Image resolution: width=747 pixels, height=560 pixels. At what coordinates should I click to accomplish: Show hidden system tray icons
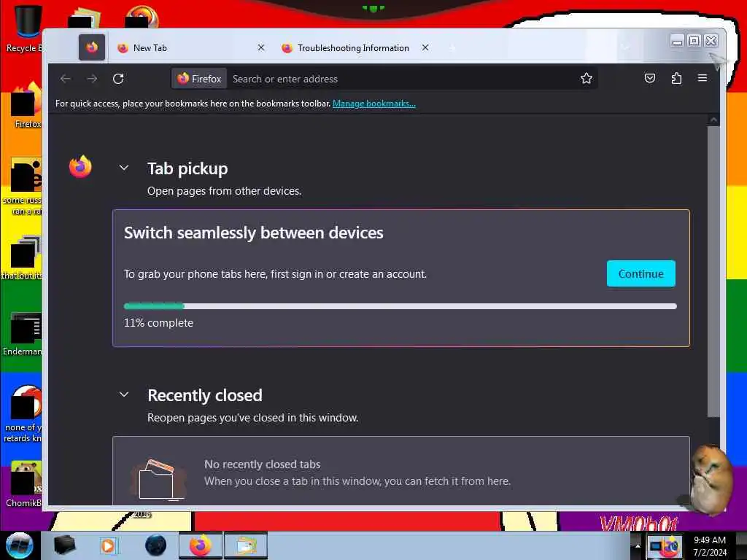tap(638, 545)
